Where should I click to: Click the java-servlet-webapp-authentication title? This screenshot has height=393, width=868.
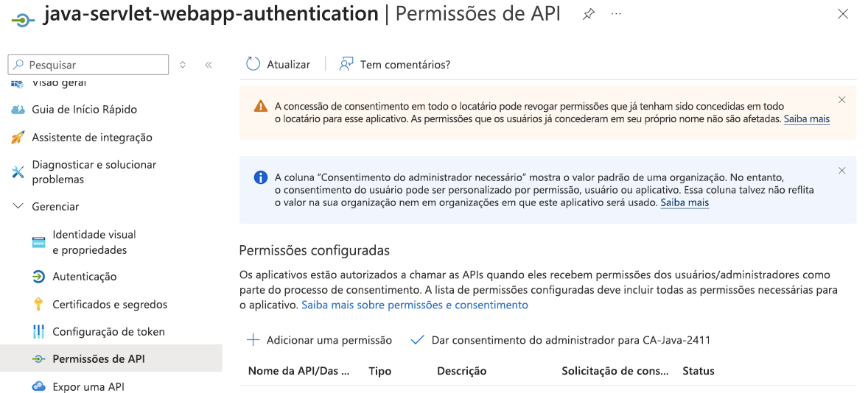pyautogui.click(x=211, y=14)
